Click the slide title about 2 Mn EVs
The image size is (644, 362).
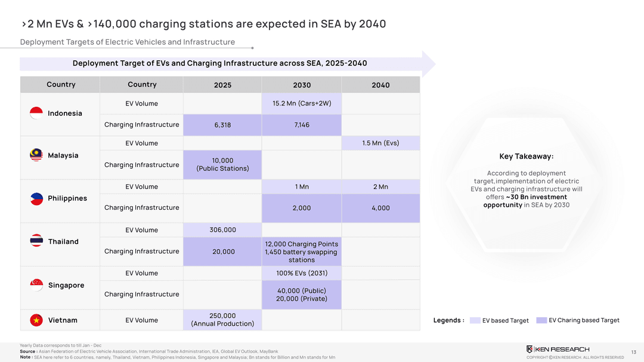[203, 24]
